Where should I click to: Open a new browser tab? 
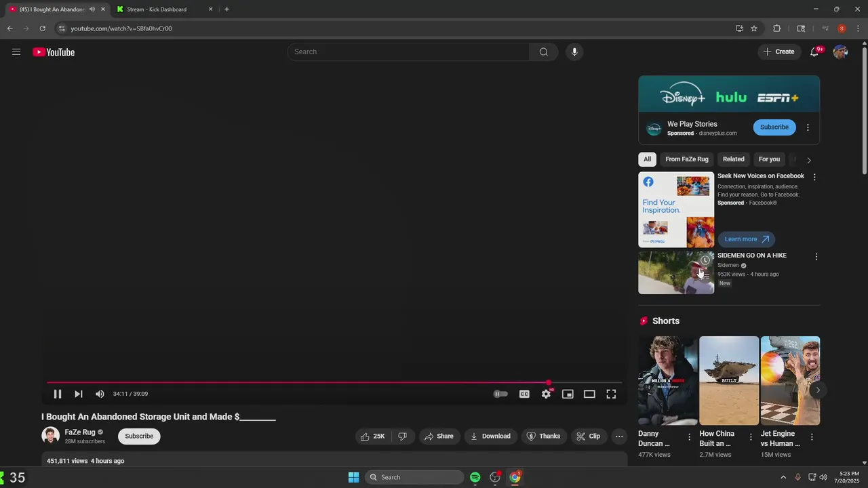pos(226,9)
